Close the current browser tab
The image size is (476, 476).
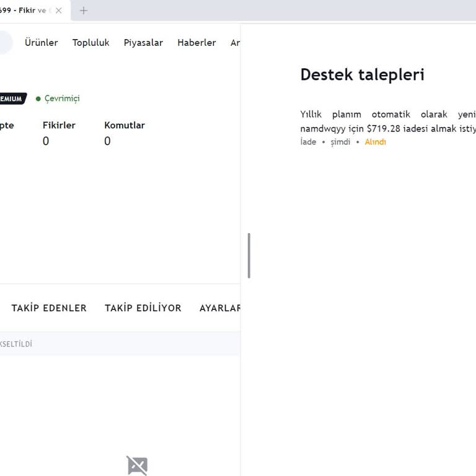59,11
